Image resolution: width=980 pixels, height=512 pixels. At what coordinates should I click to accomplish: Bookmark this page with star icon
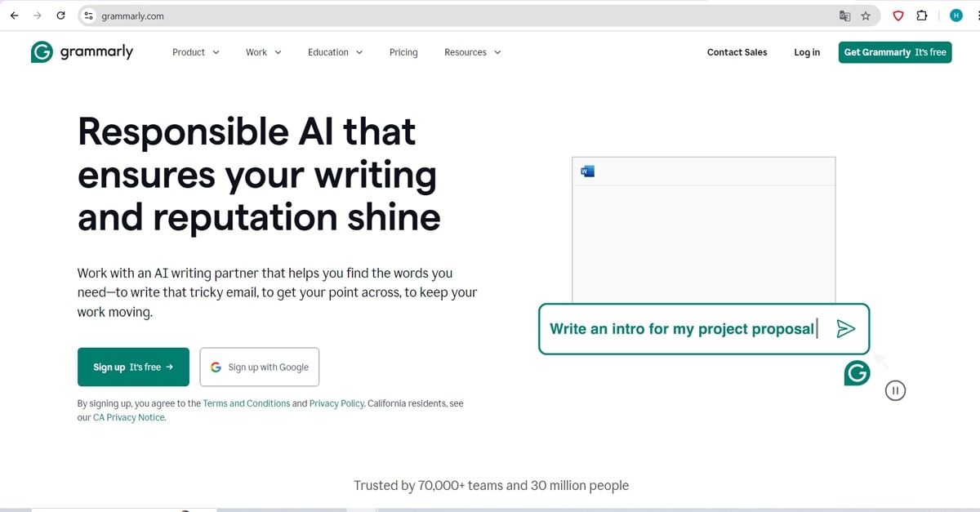pos(866,16)
